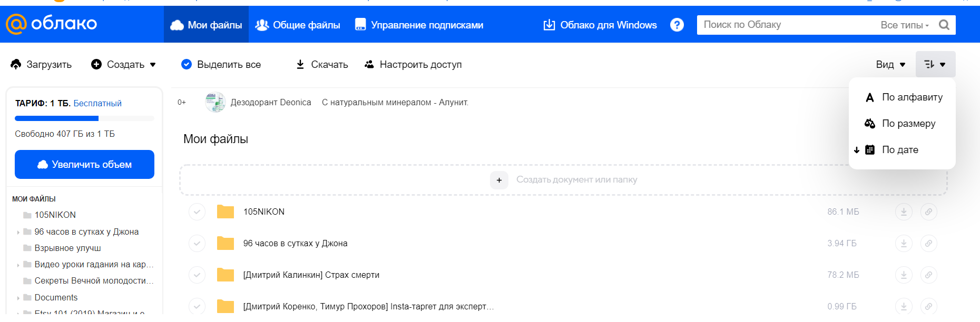Image resolution: width=980 pixels, height=322 pixels.
Task: Click the sidebar folder icon for Взрывное улучш
Action: (x=27, y=248)
